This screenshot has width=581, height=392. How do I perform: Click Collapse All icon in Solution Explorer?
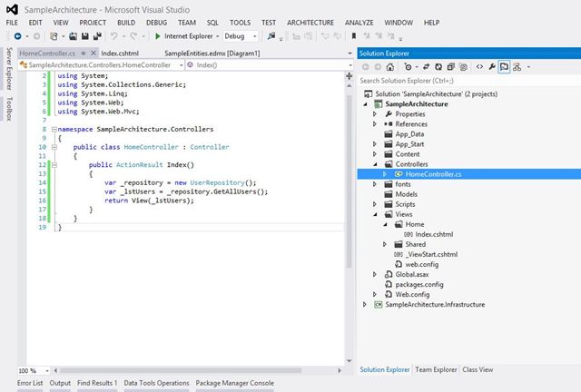pyautogui.click(x=452, y=66)
